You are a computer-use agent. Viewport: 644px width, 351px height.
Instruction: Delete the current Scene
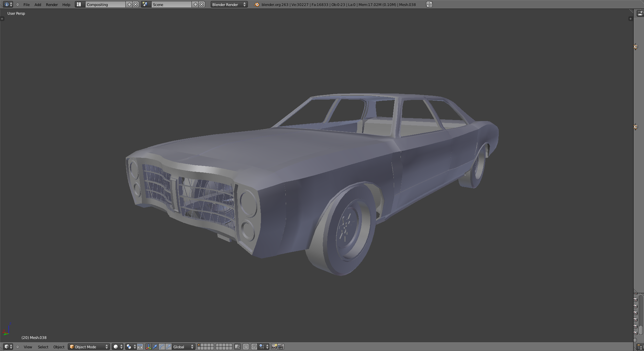[202, 4]
